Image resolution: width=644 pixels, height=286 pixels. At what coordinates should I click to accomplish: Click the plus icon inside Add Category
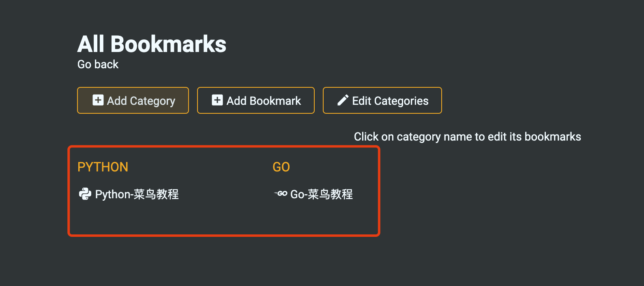coord(98,100)
